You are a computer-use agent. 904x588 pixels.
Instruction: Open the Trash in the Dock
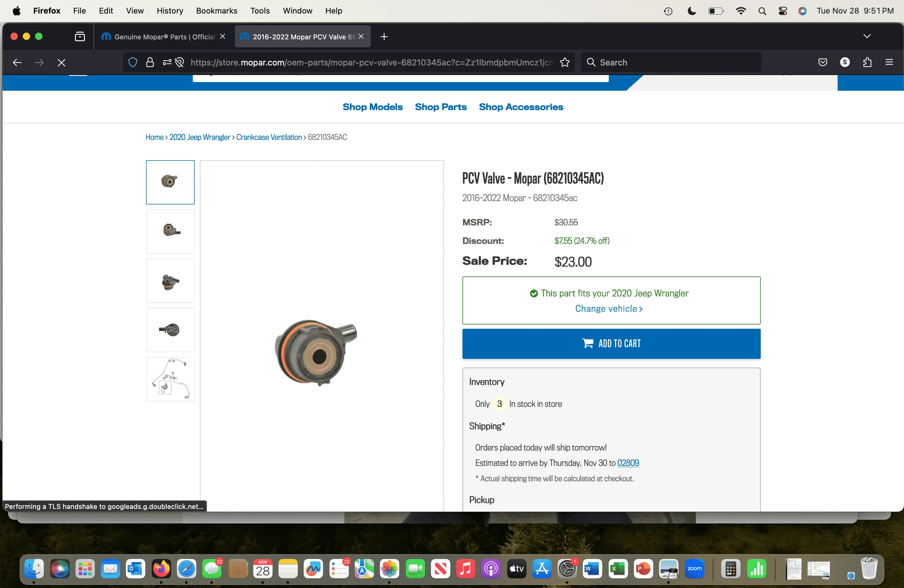[x=869, y=569]
